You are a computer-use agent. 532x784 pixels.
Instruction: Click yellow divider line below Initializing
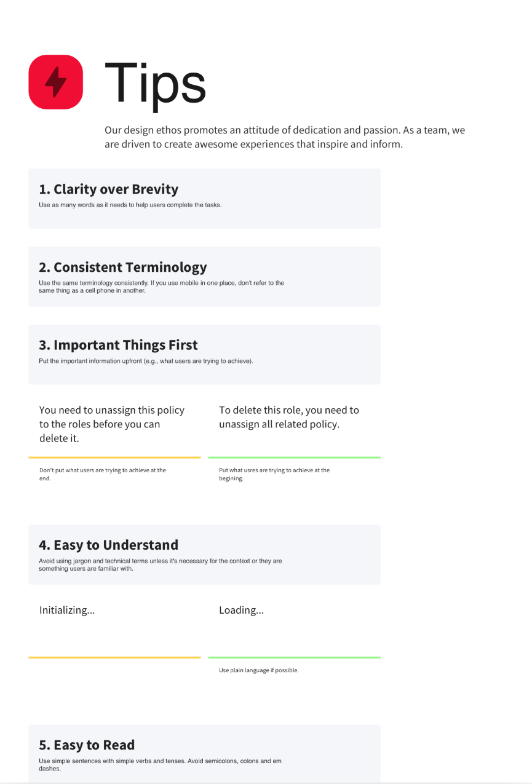tap(114, 657)
